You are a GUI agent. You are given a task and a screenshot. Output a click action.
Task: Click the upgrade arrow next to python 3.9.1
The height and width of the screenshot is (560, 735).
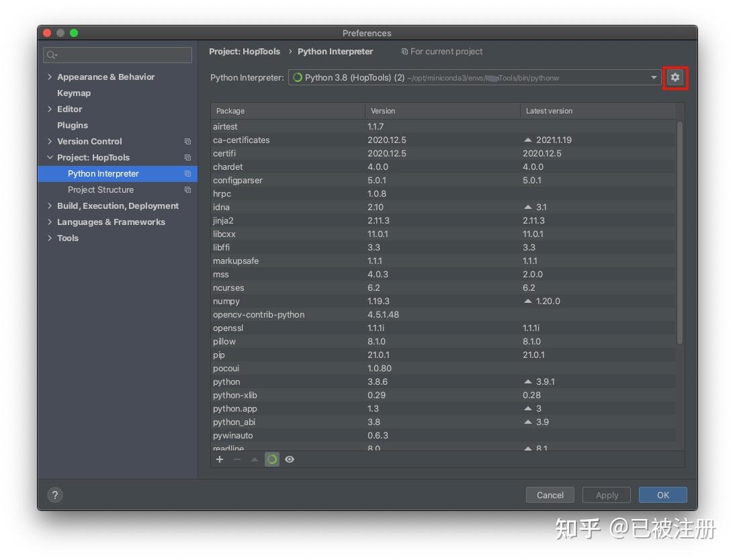[x=528, y=381]
